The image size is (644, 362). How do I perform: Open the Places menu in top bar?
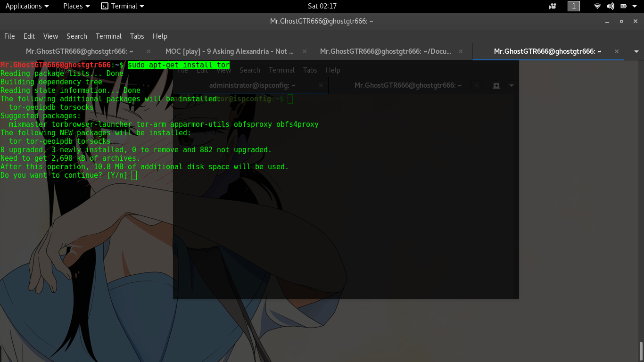pos(76,6)
